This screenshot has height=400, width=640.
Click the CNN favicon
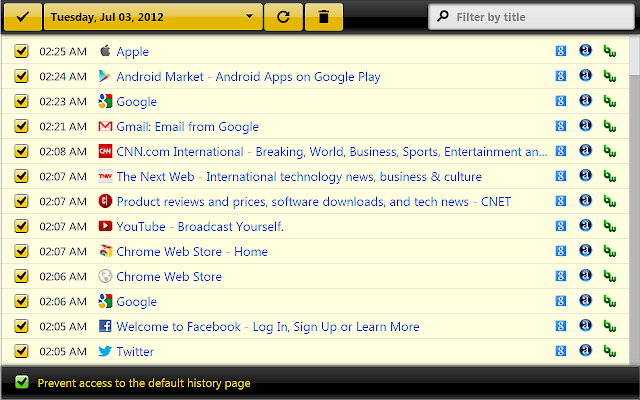105,151
